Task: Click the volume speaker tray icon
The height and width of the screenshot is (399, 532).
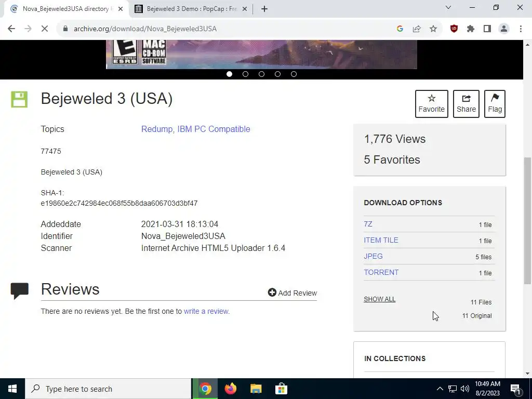Action: [465, 389]
